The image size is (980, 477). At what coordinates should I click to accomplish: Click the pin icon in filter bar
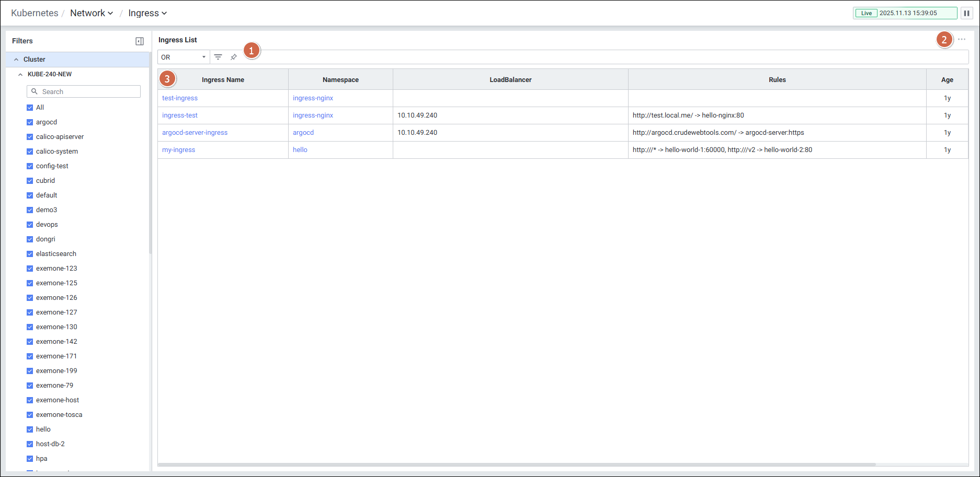[x=234, y=57]
